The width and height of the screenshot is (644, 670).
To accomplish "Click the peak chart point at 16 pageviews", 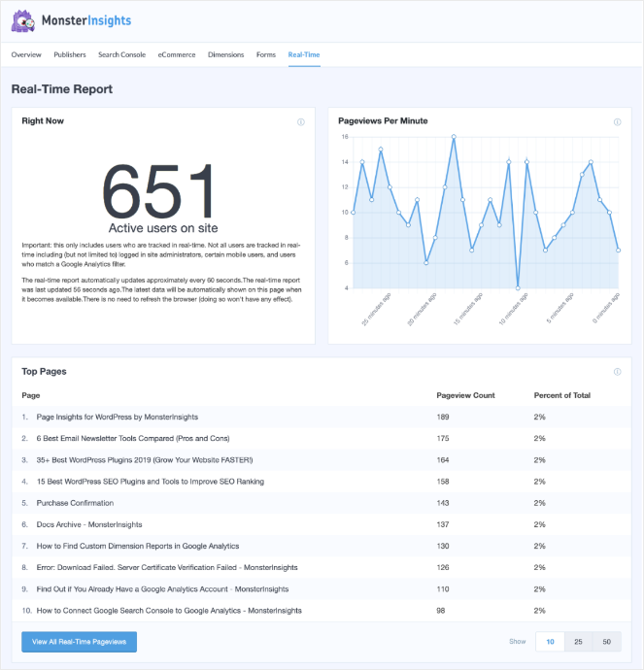I will (x=454, y=137).
